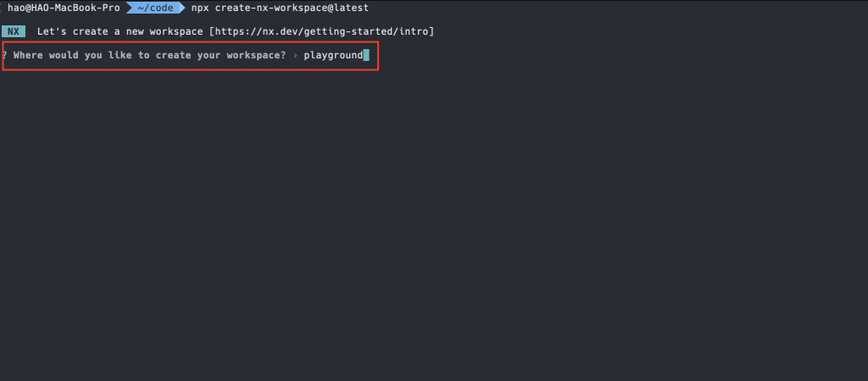Click the closing bracket after intro

[x=431, y=31]
